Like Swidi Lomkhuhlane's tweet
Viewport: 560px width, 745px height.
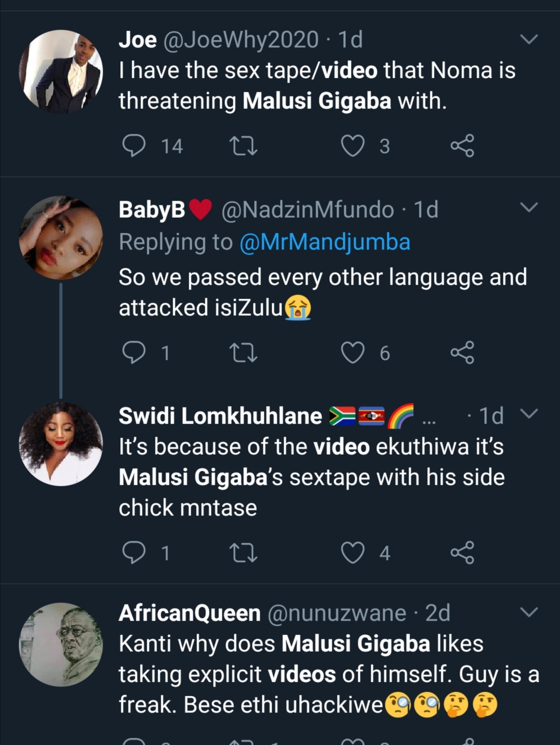click(353, 553)
